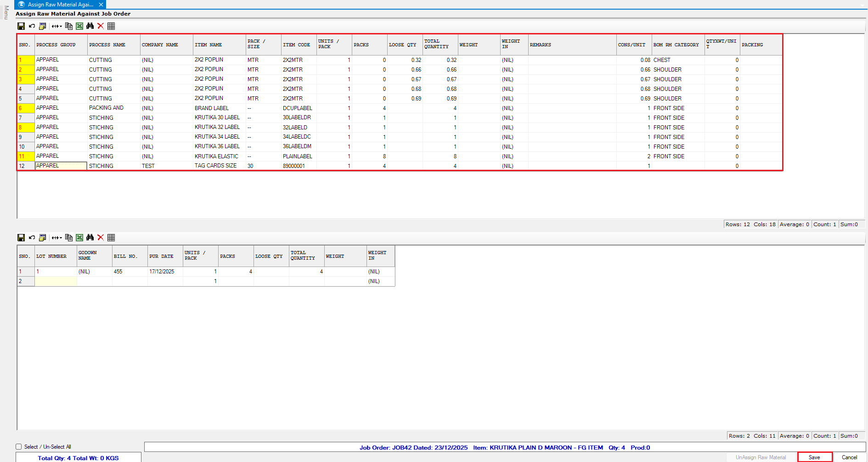Viewport: 868px width, 462px height.
Task: Open the vertical Menu side panel
Action: [6, 12]
